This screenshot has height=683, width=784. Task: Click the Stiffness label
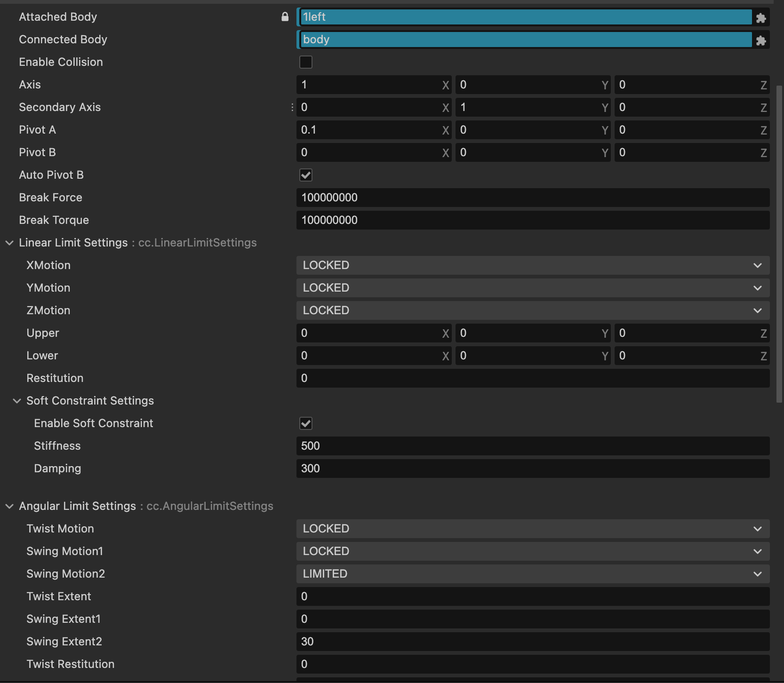coord(57,446)
